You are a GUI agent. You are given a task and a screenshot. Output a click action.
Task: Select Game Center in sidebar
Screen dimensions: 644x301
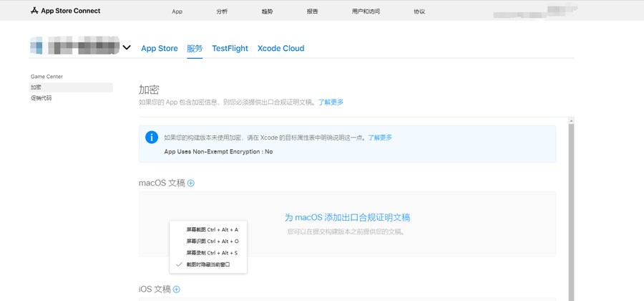click(47, 77)
